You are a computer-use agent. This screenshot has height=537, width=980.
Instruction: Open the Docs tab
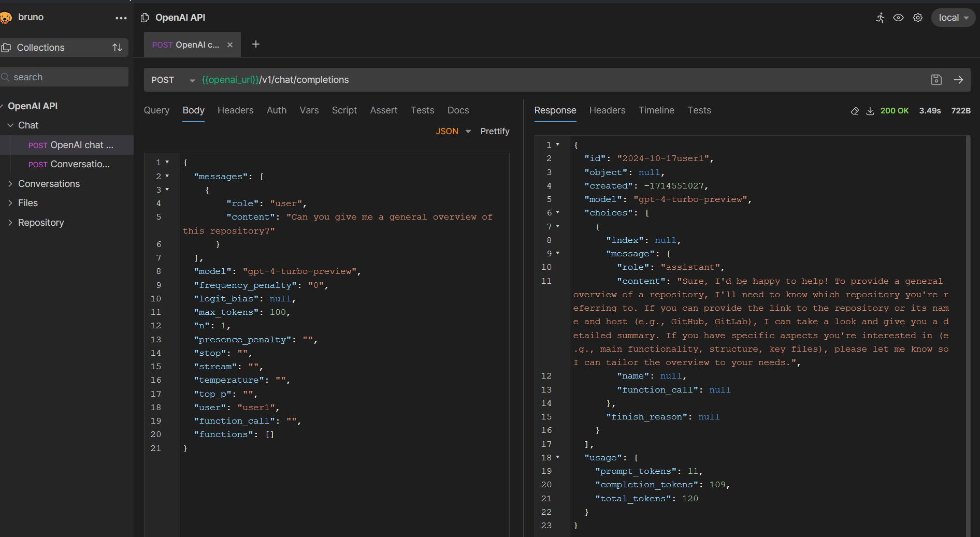pyautogui.click(x=458, y=110)
